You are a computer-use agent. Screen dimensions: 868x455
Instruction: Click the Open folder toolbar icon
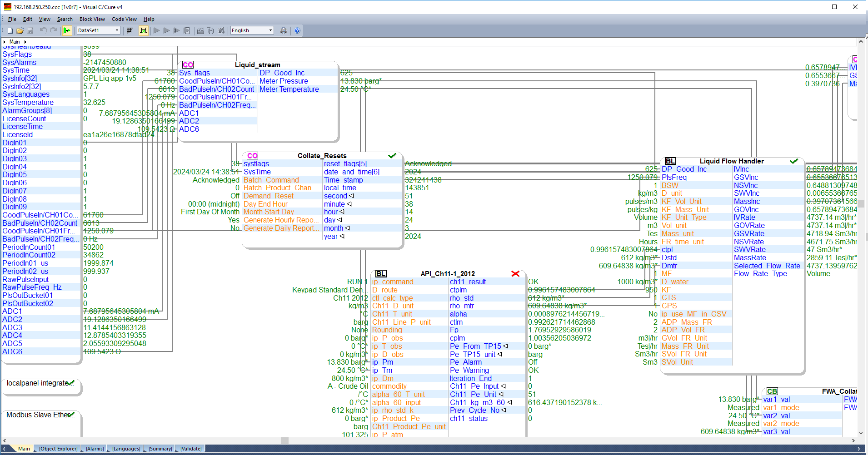(x=20, y=30)
